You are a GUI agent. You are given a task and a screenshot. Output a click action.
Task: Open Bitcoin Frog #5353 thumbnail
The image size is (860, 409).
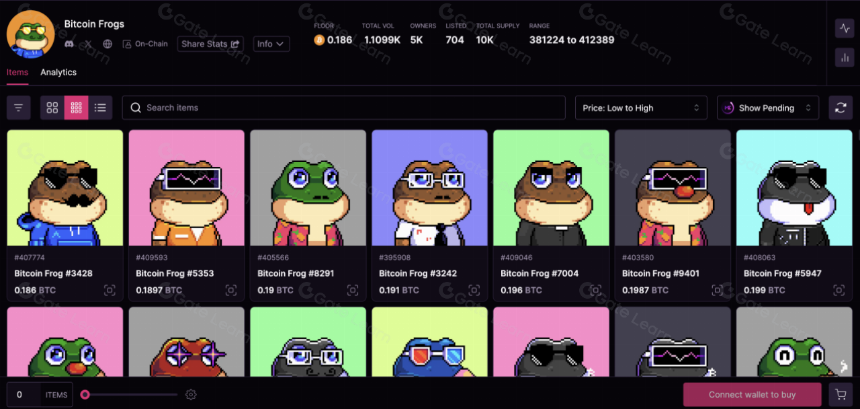pos(186,188)
